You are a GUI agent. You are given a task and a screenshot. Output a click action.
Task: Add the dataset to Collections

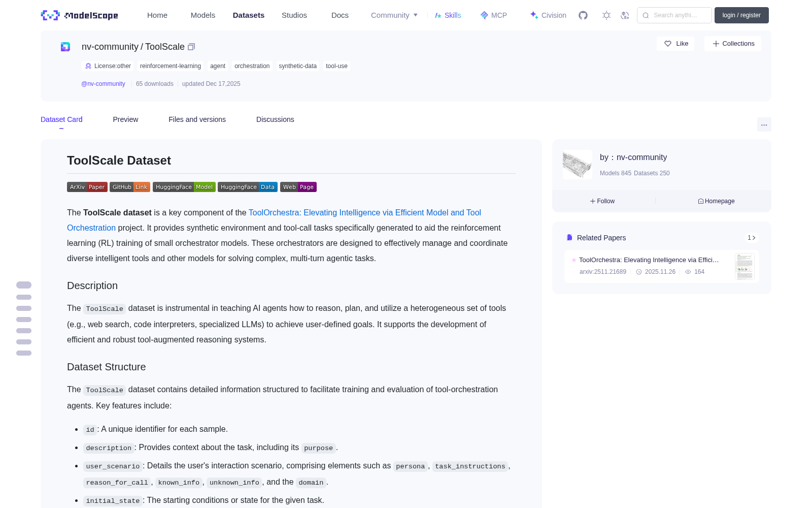pyautogui.click(x=733, y=44)
